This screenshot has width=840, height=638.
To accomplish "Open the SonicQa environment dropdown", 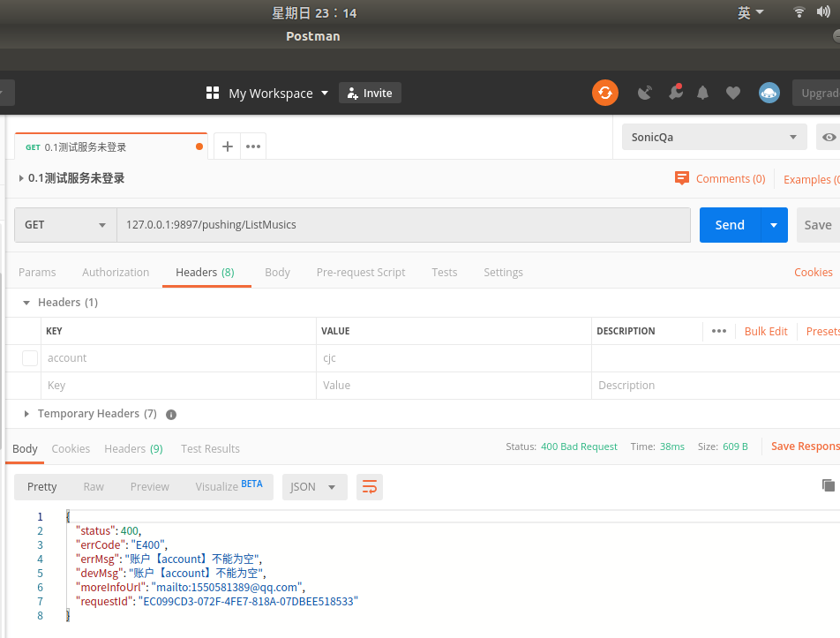I will coord(714,137).
